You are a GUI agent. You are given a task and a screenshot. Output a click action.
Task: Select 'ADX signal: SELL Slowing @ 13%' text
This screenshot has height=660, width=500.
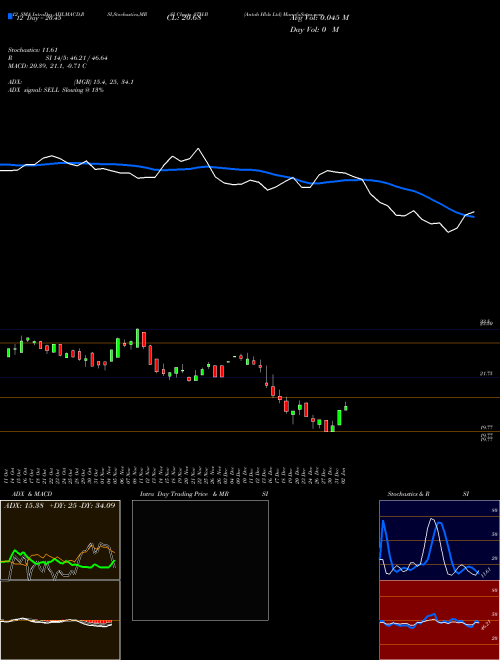tap(56, 90)
